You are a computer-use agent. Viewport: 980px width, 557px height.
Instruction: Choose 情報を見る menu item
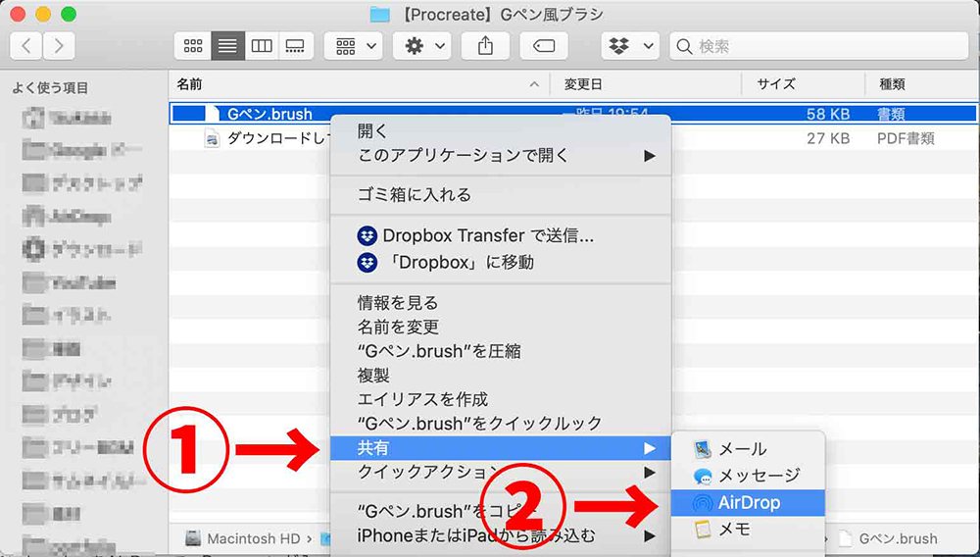500,303
